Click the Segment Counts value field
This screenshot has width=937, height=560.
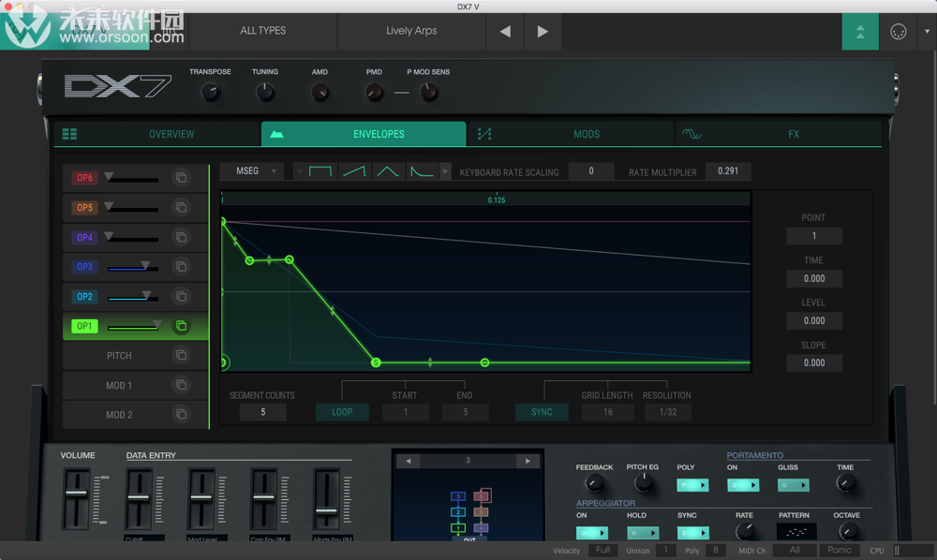263,412
